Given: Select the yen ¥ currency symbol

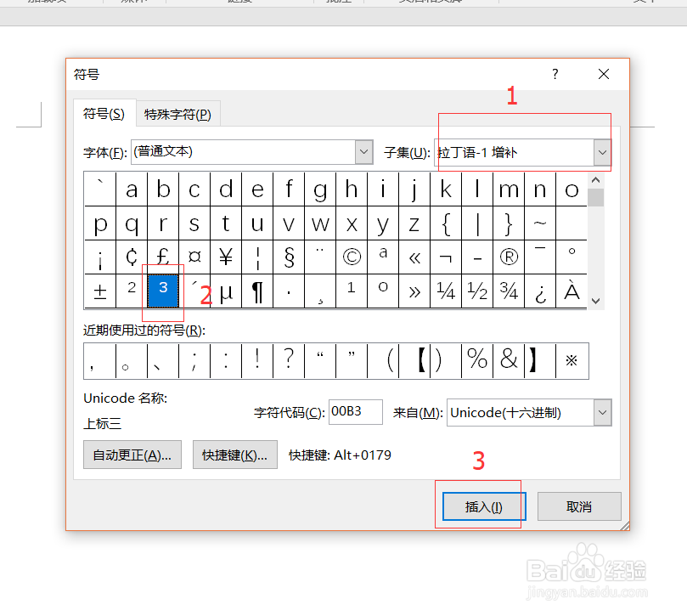Looking at the screenshot, I should click(x=226, y=257).
